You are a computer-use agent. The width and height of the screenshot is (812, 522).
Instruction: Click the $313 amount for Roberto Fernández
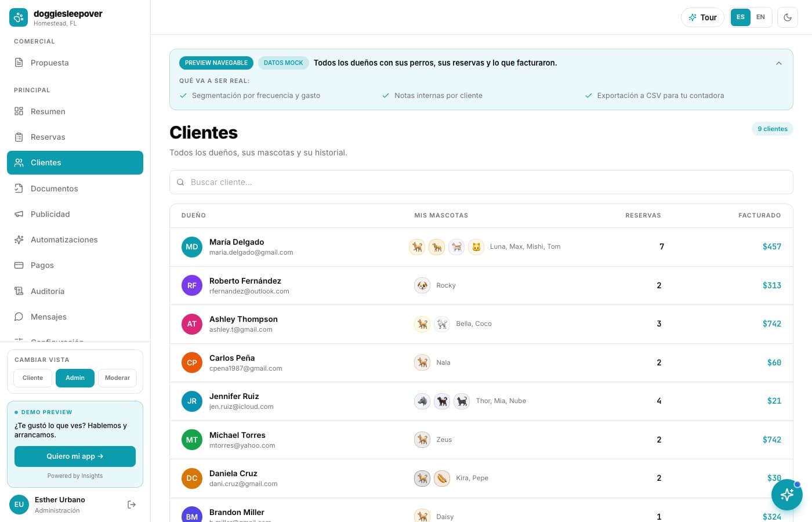click(x=772, y=285)
